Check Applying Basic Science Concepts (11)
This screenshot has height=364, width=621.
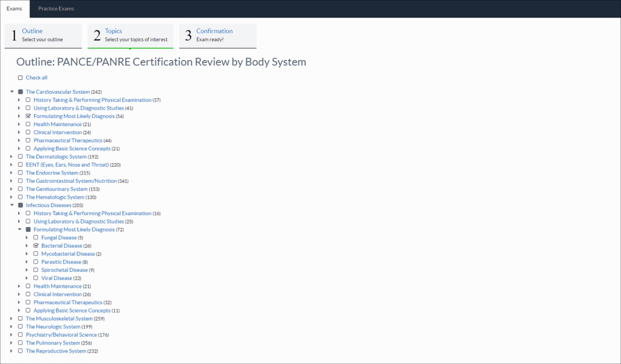28,311
